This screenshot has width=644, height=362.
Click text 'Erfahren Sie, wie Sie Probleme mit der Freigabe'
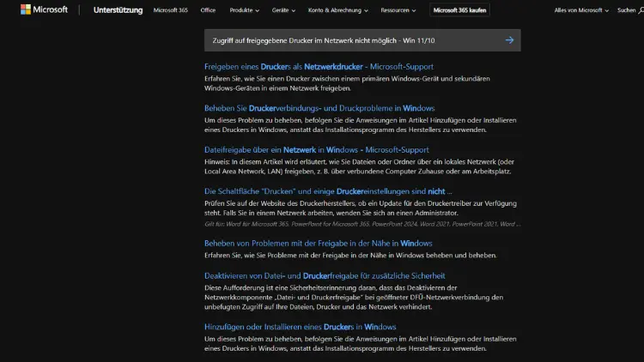coord(350,256)
